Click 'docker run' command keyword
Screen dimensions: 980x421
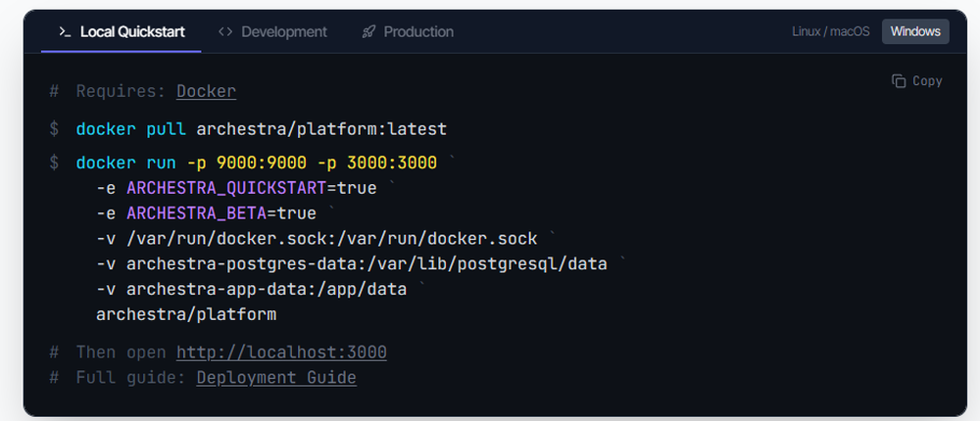126,164
